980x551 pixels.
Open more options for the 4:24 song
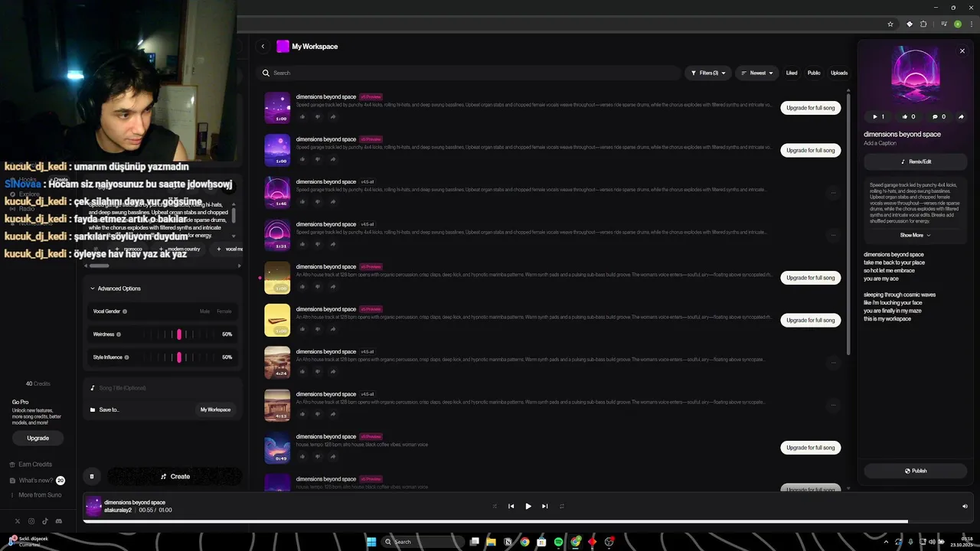tap(833, 363)
